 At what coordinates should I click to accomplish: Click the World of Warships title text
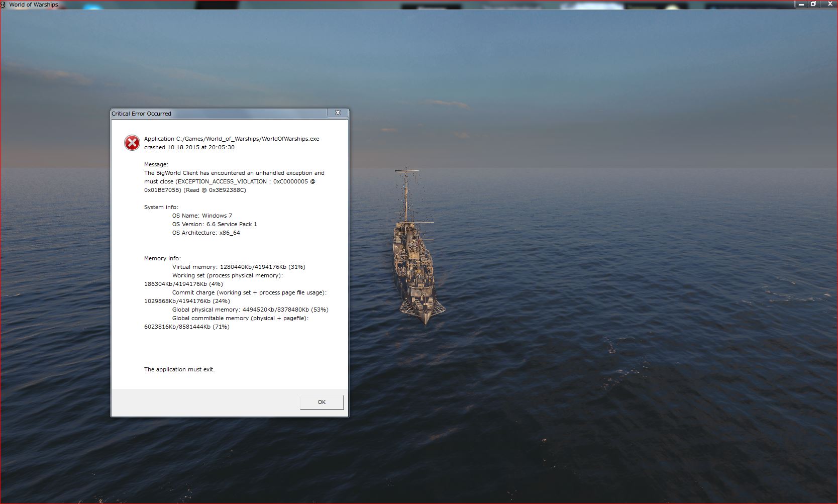(x=34, y=5)
